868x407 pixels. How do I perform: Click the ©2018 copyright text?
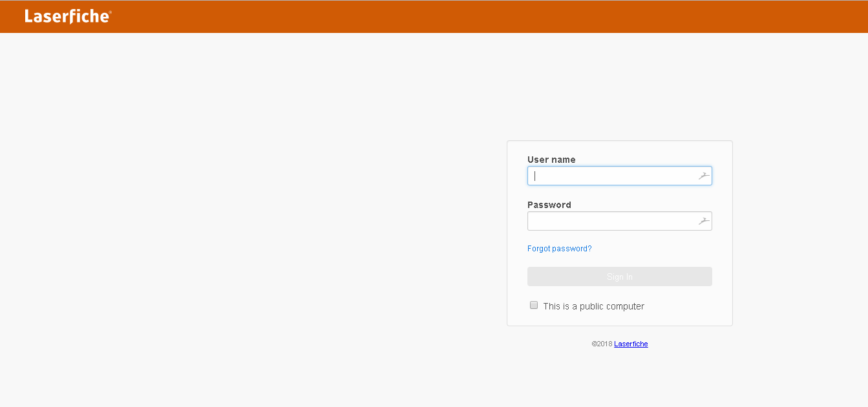[x=602, y=344]
